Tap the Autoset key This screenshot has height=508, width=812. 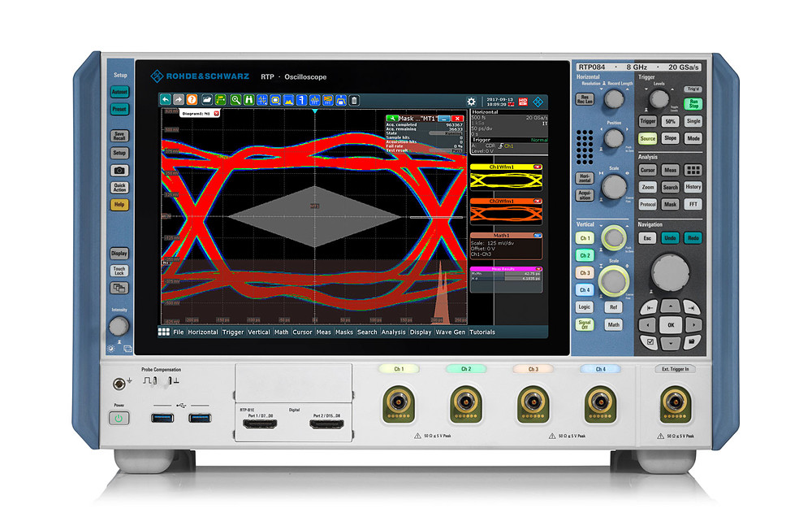click(x=119, y=92)
